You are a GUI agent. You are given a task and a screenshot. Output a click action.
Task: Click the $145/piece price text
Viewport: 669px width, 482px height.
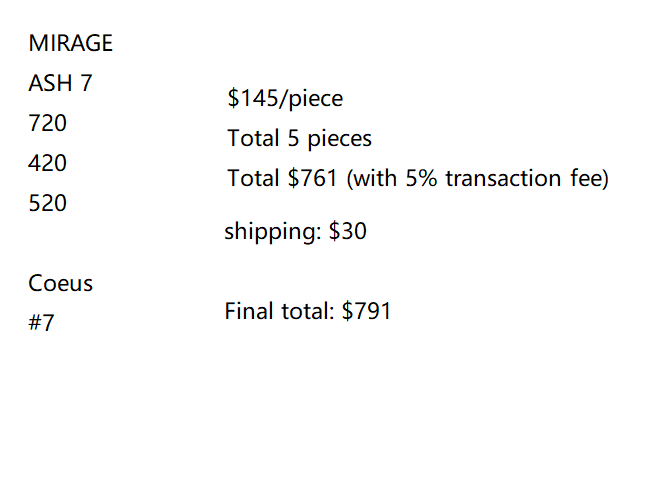[x=285, y=99]
